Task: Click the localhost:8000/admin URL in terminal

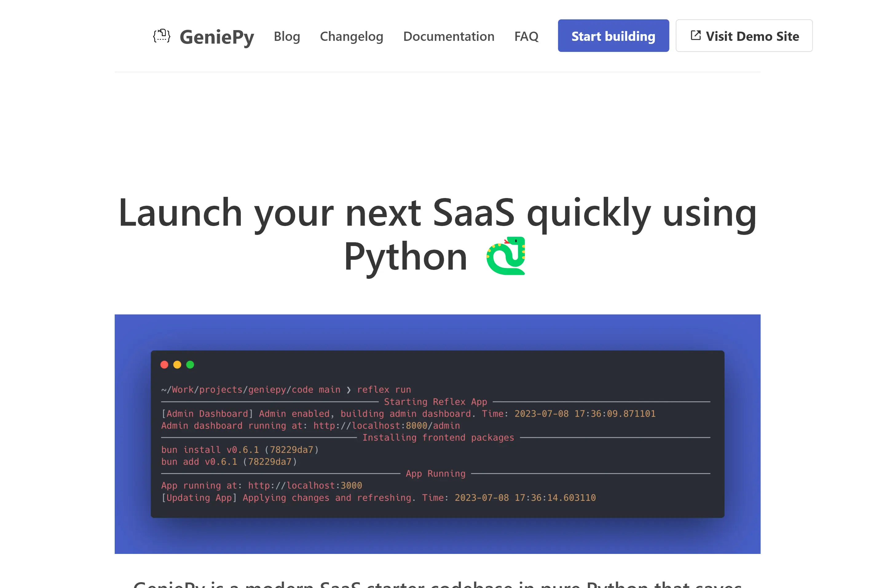Action: click(386, 426)
